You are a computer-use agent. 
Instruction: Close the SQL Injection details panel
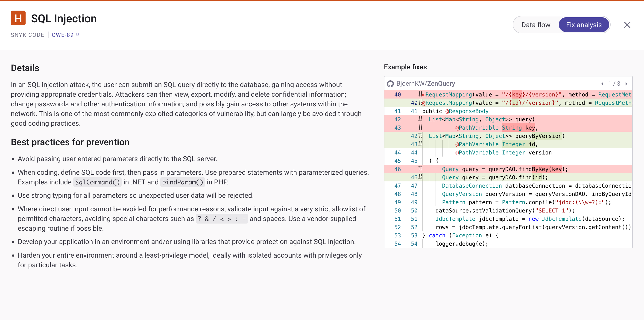(x=627, y=25)
